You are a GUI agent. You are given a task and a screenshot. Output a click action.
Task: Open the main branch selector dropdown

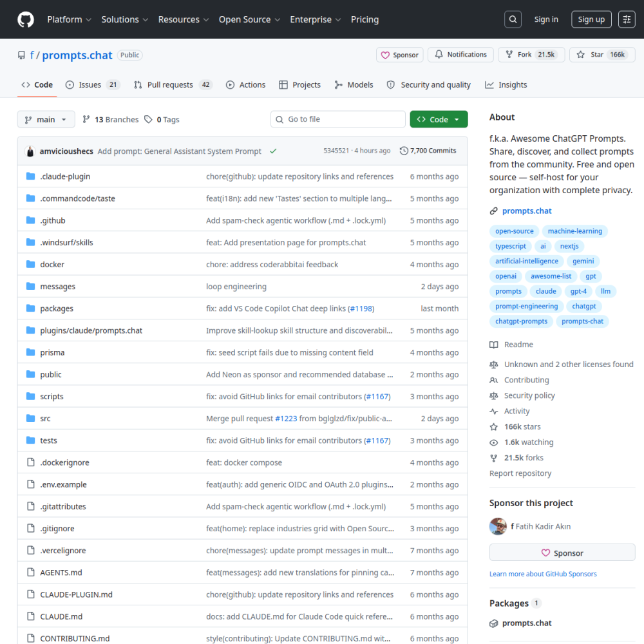[x=46, y=119]
